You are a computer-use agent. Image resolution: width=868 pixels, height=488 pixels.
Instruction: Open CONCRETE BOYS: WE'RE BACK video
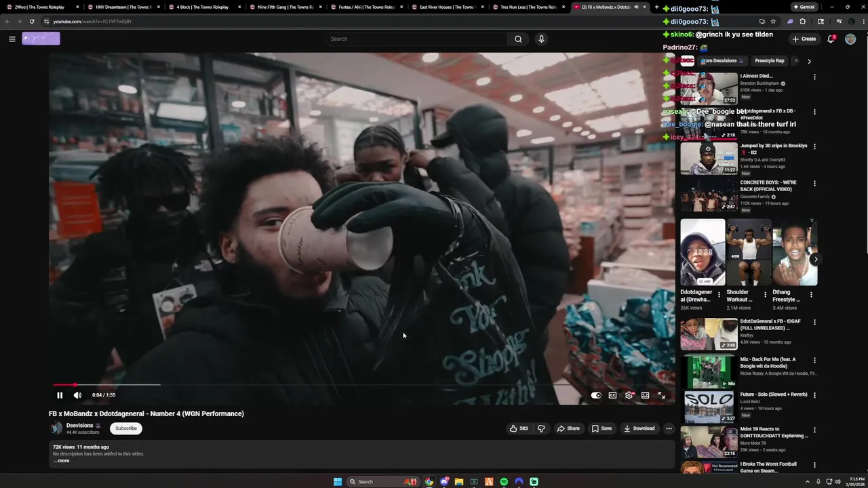[x=709, y=195]
